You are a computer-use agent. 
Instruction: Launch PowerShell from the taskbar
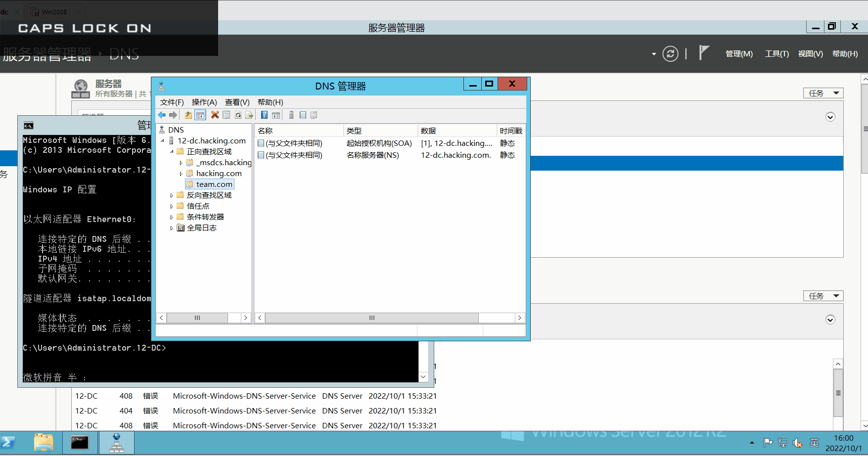[8, 443]
